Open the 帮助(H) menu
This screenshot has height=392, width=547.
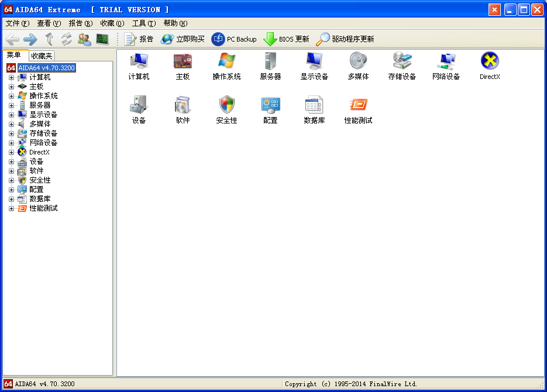(176, 23)
